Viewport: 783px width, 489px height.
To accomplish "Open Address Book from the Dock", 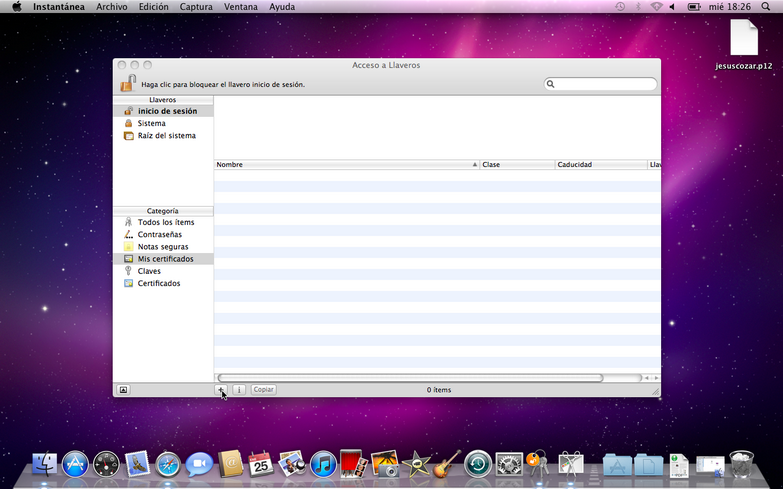I will click(x=230, y=464).
